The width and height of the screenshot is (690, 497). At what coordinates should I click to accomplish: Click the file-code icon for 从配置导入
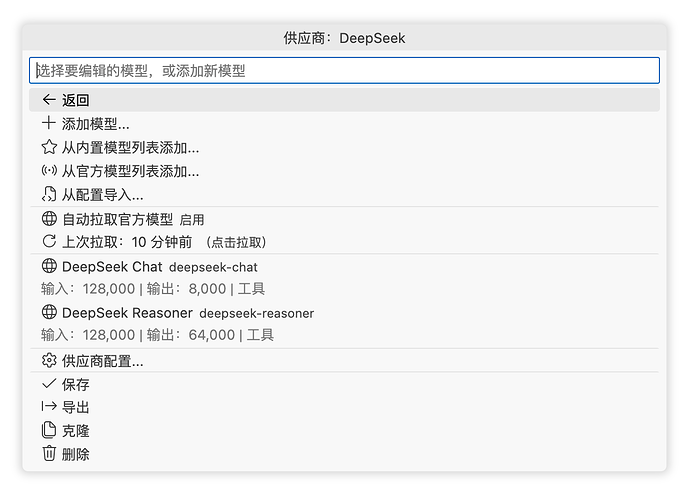[x=49, y=194]
